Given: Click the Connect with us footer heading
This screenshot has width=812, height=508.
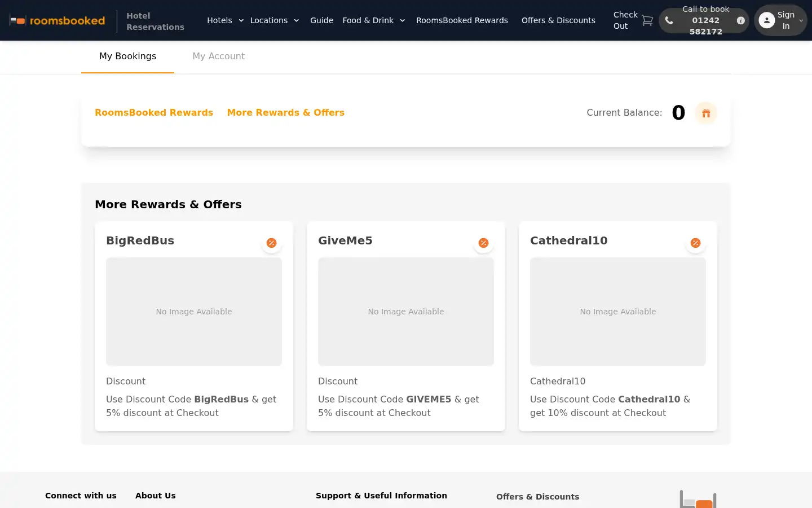Looking at the screenshot, I should pos(81,496).
